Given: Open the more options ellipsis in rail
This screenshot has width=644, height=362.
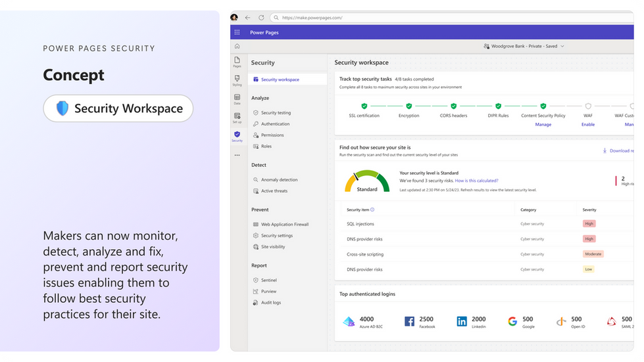Looking at the screenshot, I should click(x=237, y=155).
